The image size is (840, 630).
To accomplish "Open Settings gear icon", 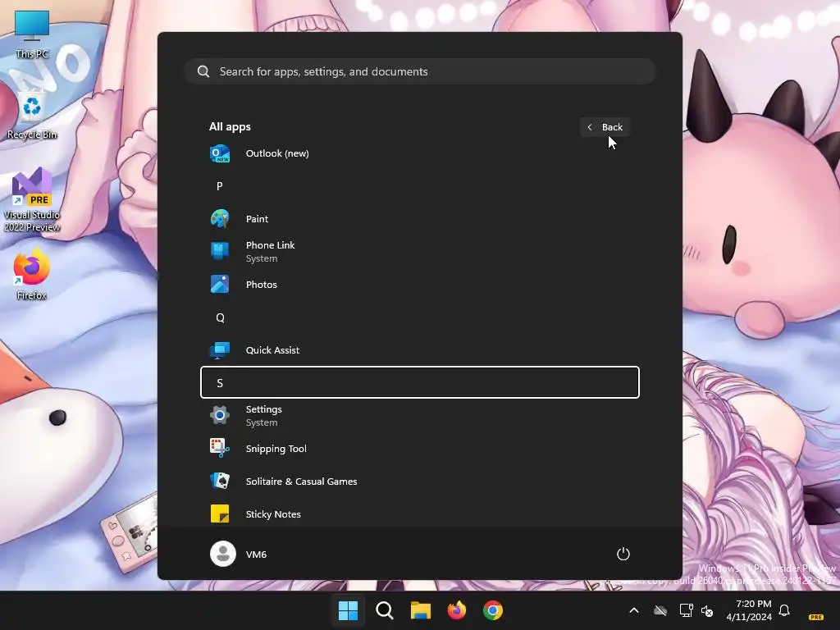I will tap(220, 415).
